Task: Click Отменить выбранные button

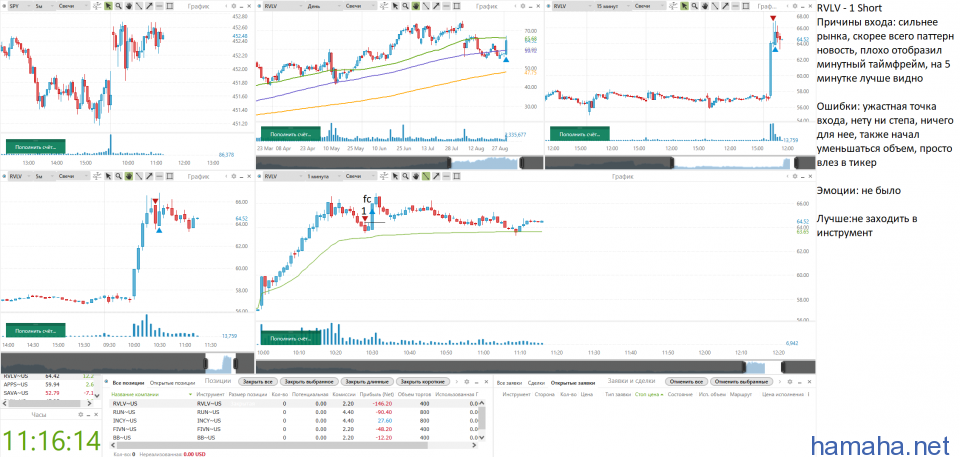Action: point(741,382)
